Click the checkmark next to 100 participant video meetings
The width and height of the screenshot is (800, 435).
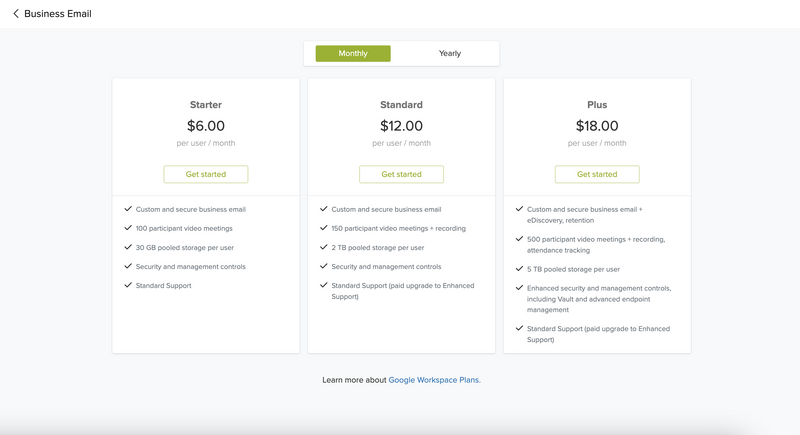[128, 228]
